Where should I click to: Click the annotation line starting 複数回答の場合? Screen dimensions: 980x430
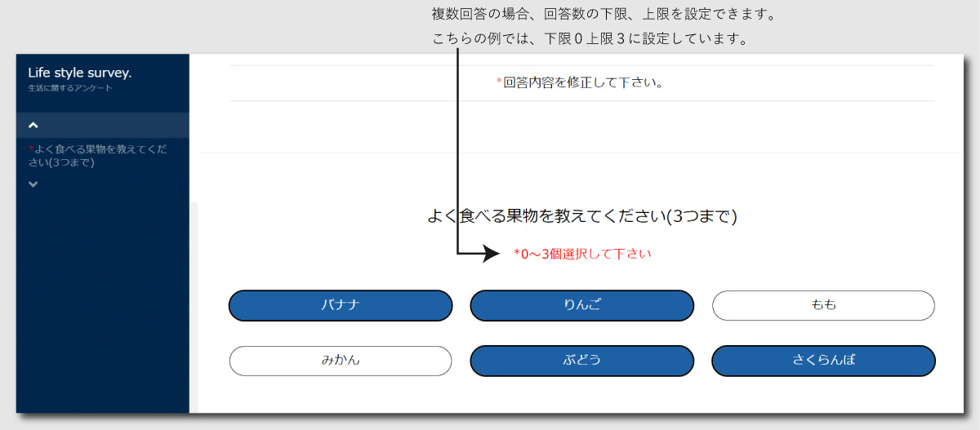coord(603,15)
